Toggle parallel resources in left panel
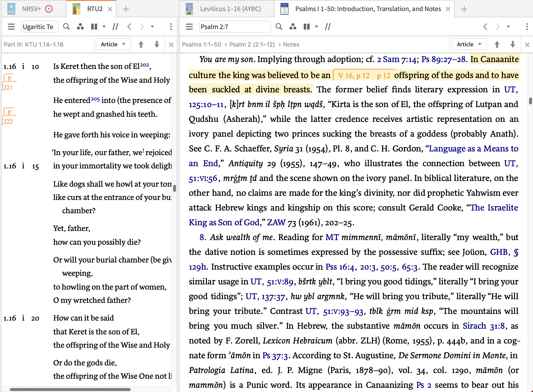The image size is (533, 392). [x=115, y=27]
